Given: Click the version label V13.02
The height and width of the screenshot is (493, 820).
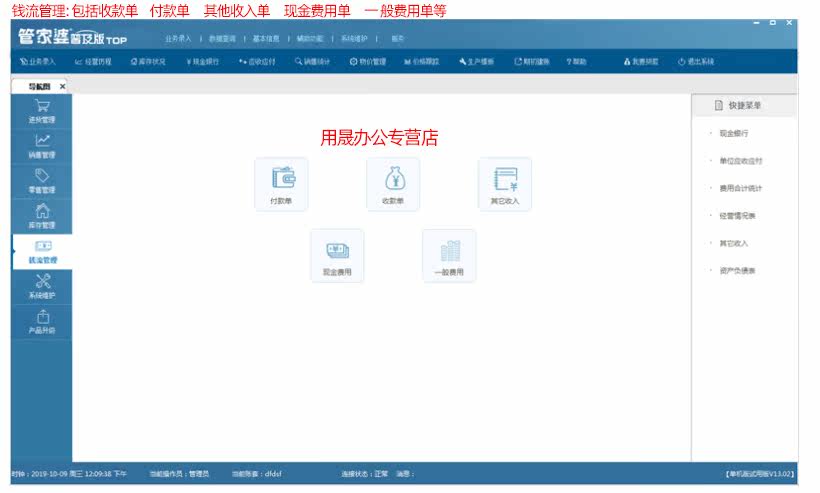Looking at the screenshot, I should (760, 474).
